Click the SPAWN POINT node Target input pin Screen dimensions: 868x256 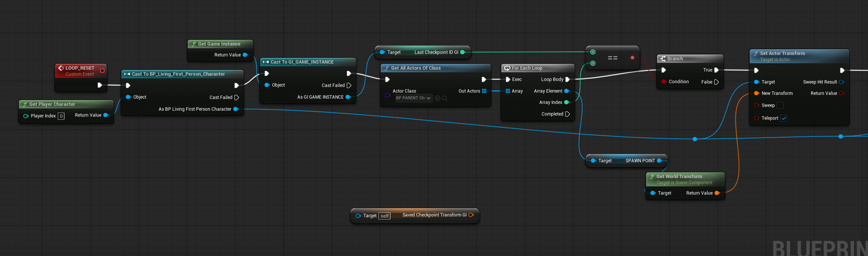click(x=594, y=161)
